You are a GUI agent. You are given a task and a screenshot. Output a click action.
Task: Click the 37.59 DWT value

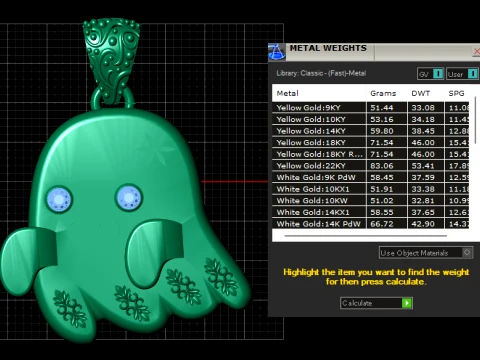coord(423,177)
